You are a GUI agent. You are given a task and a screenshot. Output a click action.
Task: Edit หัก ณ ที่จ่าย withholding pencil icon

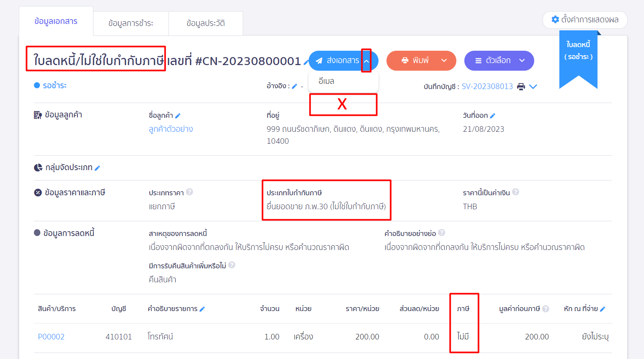click(603, 309)
